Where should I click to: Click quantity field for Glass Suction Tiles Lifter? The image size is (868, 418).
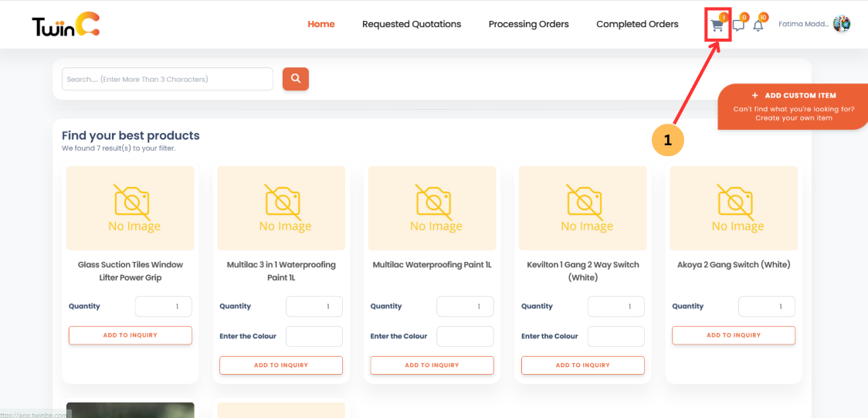(163, 306)
